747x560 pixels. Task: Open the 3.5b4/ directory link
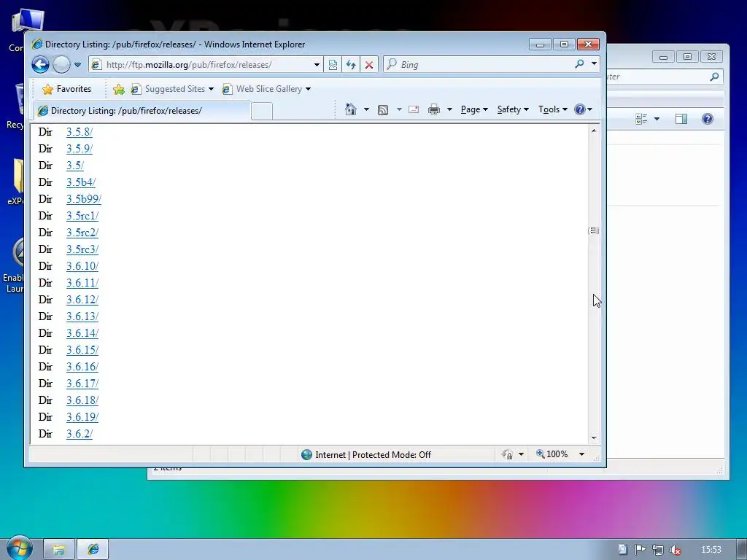click(80, 182)
